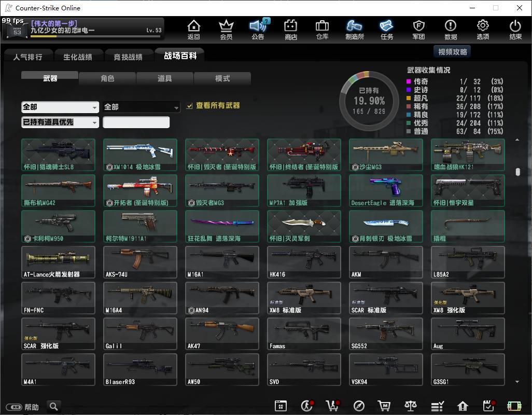Click the 19.90% collection progress ring
Viewport: 532px width, 415px height.
(x=369, y=101)
